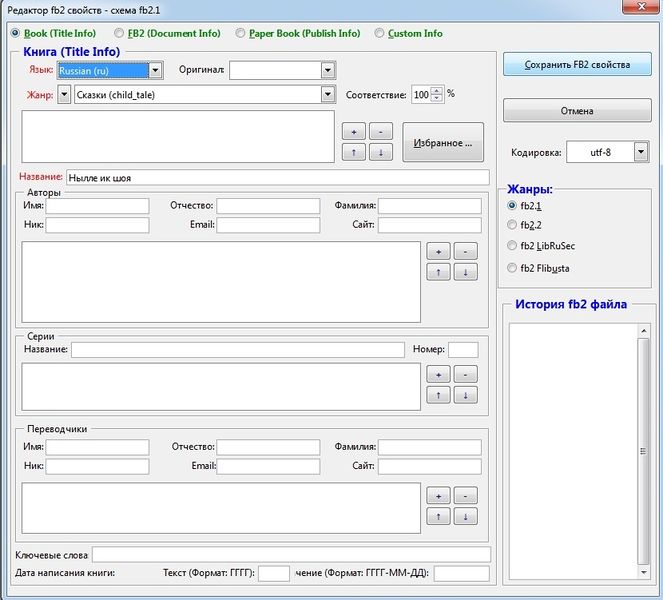Focus the book Название field with Нылле ик шоя
The image size is (663, 600).
click(278, 178)
